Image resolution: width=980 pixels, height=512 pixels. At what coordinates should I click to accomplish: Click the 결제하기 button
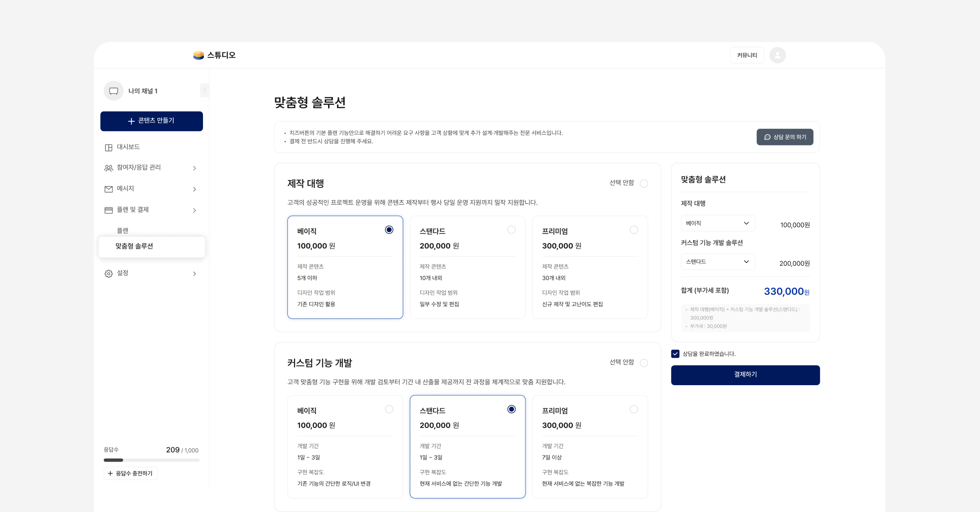click(x=745, y=375)
